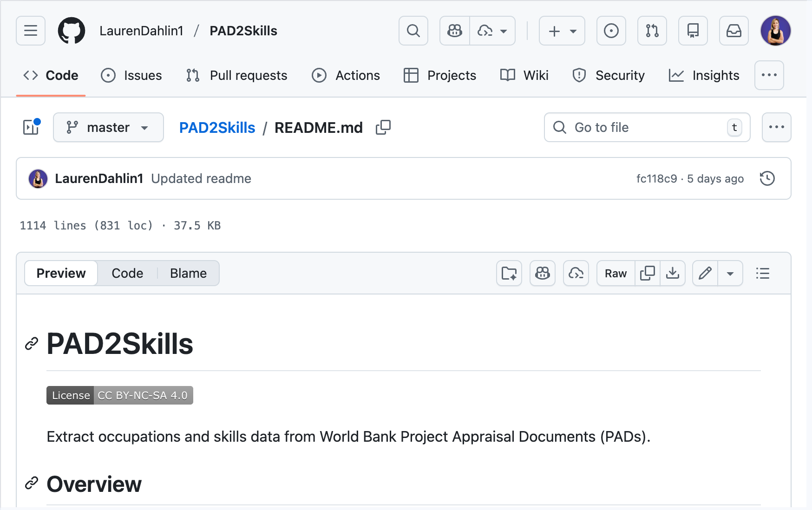Image resolution: width=812 pixels, height=510 pixels.
Task: Open more edit options dropdown arrow
Action: [x=730, y=273]
